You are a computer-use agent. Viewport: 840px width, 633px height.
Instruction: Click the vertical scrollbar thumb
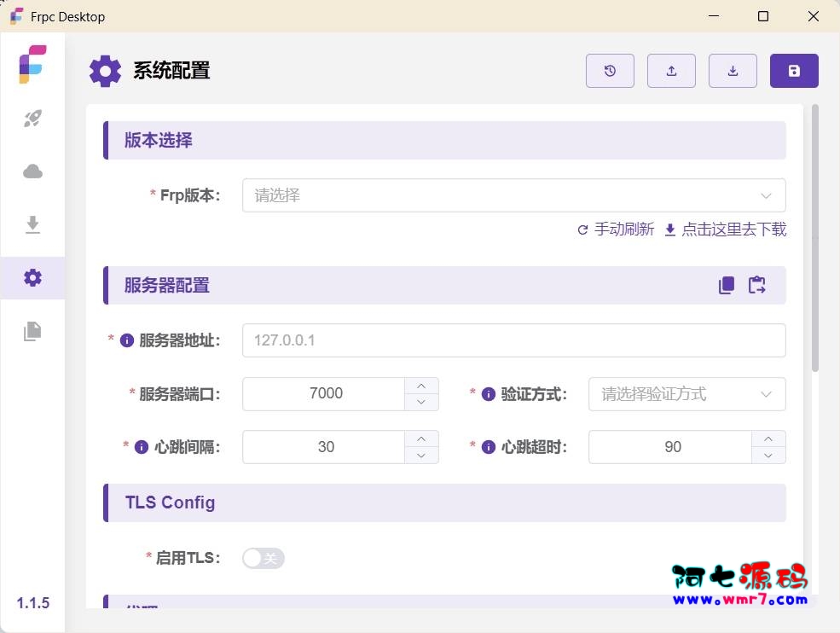[814, 238]
